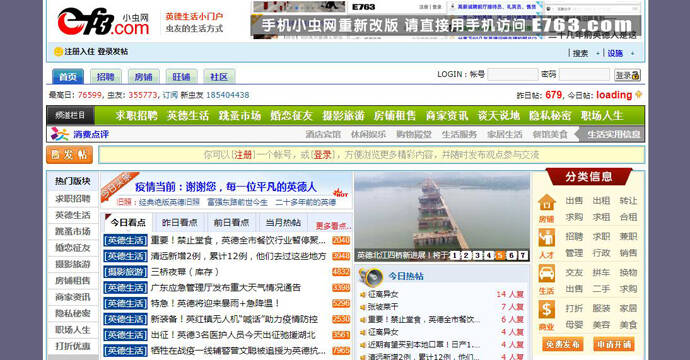Open 打折优惠 in the 热门版块 sidebar

click(73, 346)
